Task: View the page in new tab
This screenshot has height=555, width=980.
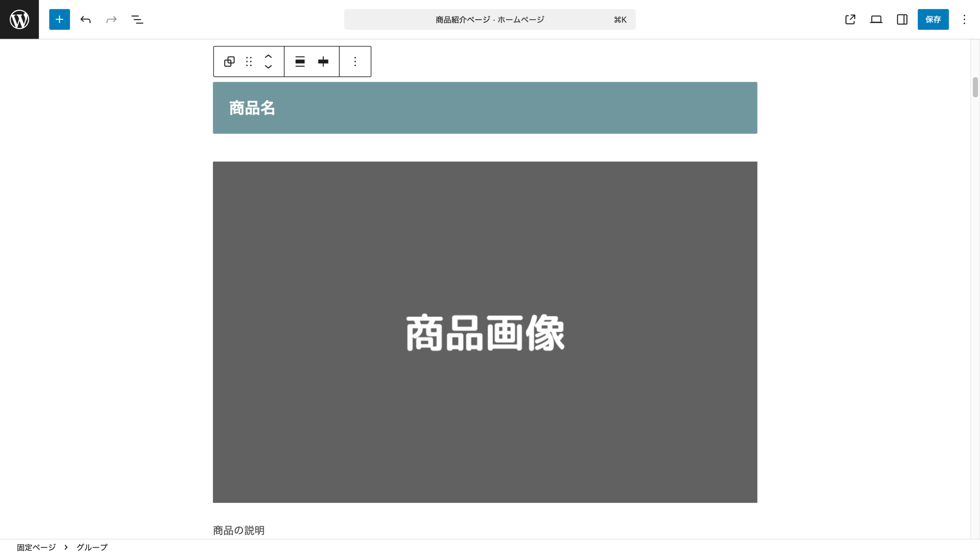Action: pos(850,19)
